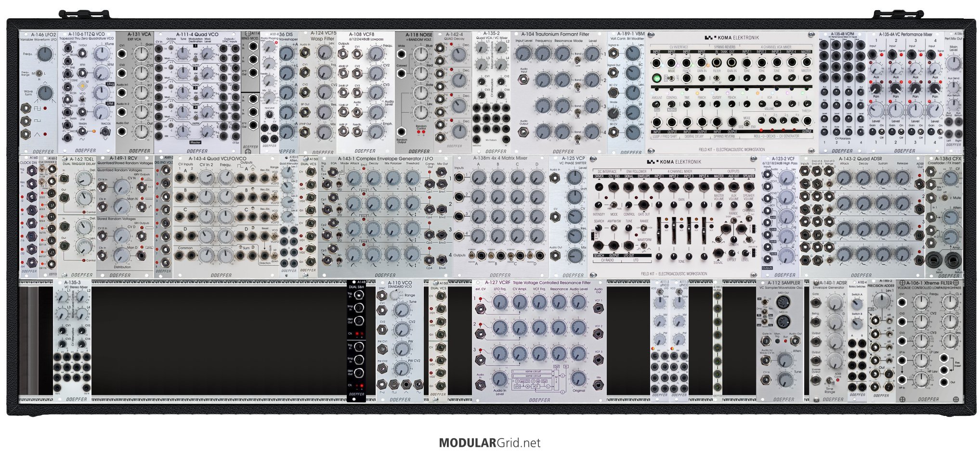Turn the Emph. knob on A-108 VCF8
Image resolution: width=980 pixels, height=453 pixels.
[x=375, y=132]
